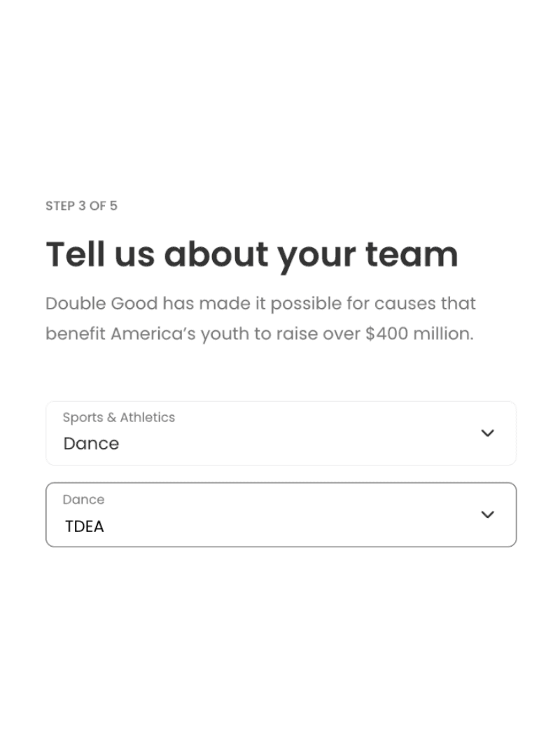The height and width of the screenshot is (756, 560).
Task: Open the Sports & Athletics dropdown
Action: coord(280,433)
